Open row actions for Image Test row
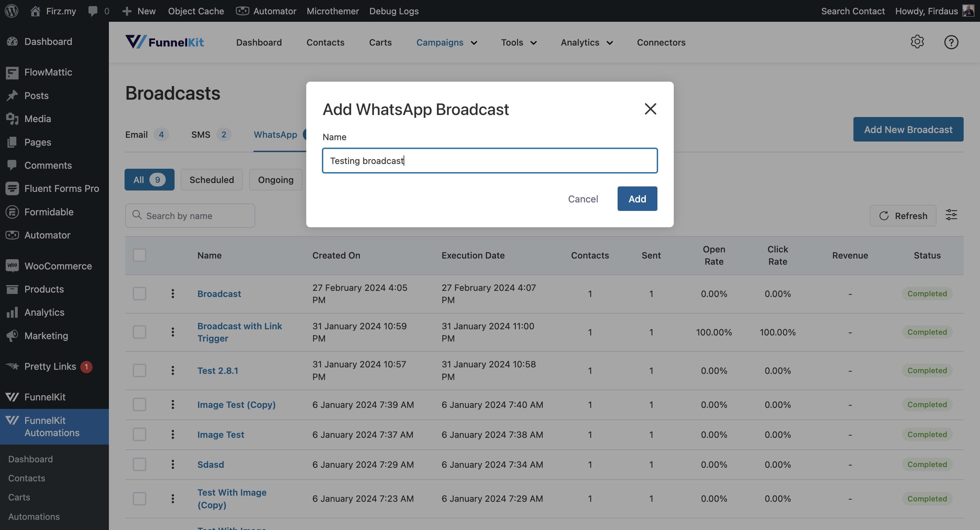This screenshot has width=980, height=530. pyautogui.click(x=173, y=434)
